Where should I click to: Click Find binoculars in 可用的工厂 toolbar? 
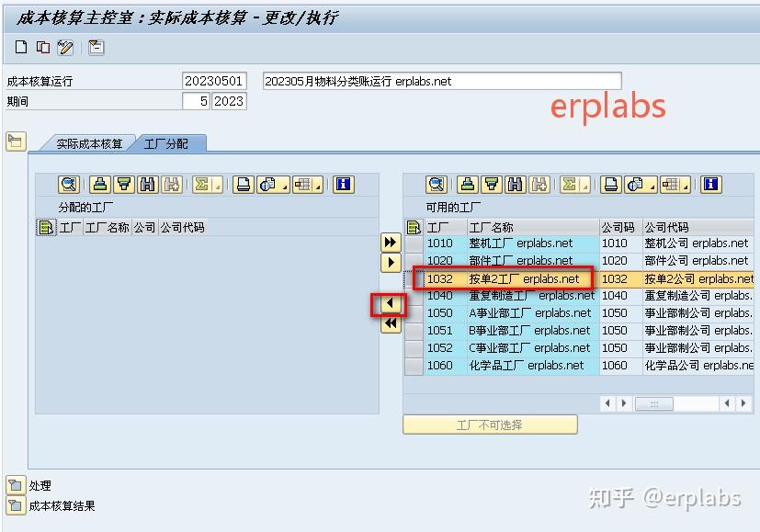click(x=516, y=184)
